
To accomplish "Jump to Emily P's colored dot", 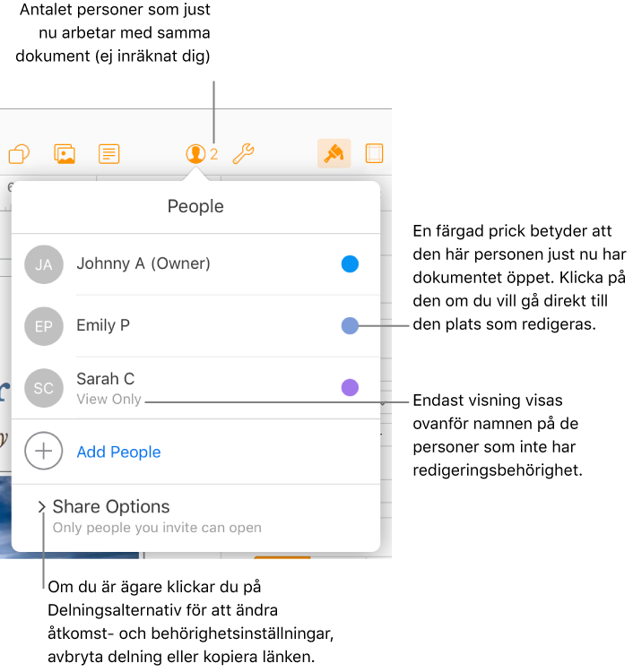I will coord(350,326).
